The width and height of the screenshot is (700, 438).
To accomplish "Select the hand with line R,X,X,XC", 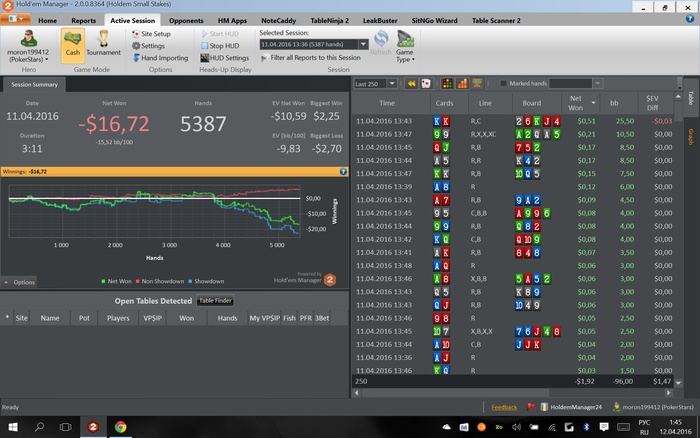I will (x=514, y=134).
